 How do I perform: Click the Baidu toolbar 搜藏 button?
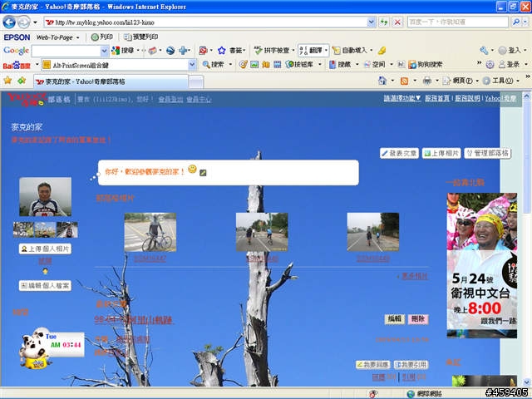tap(340, 64)
